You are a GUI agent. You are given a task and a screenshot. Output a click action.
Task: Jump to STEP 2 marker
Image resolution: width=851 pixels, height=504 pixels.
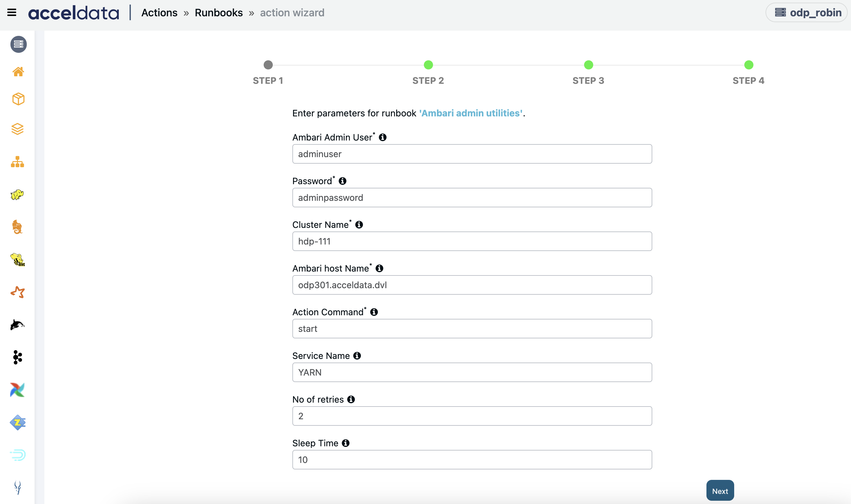[428, 65]
